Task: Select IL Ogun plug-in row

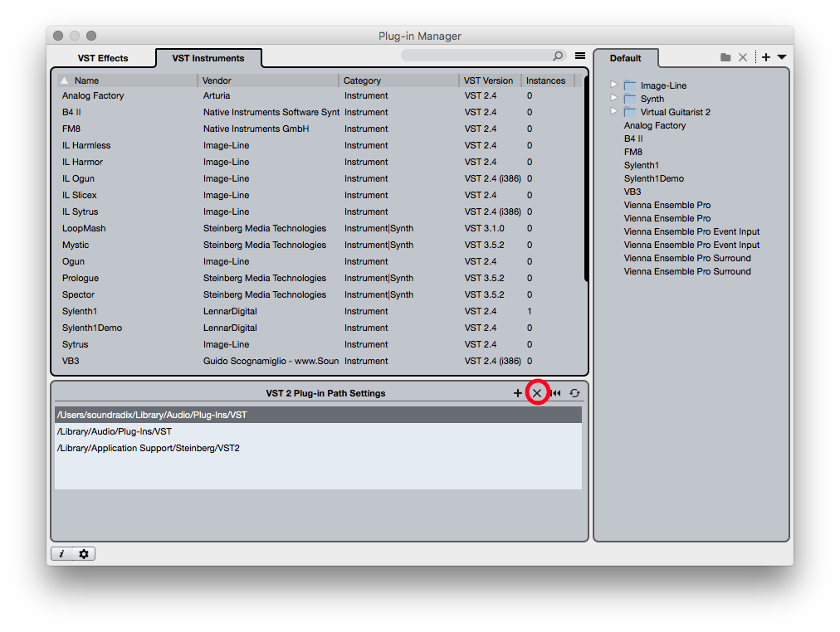Action: [320, 179]
